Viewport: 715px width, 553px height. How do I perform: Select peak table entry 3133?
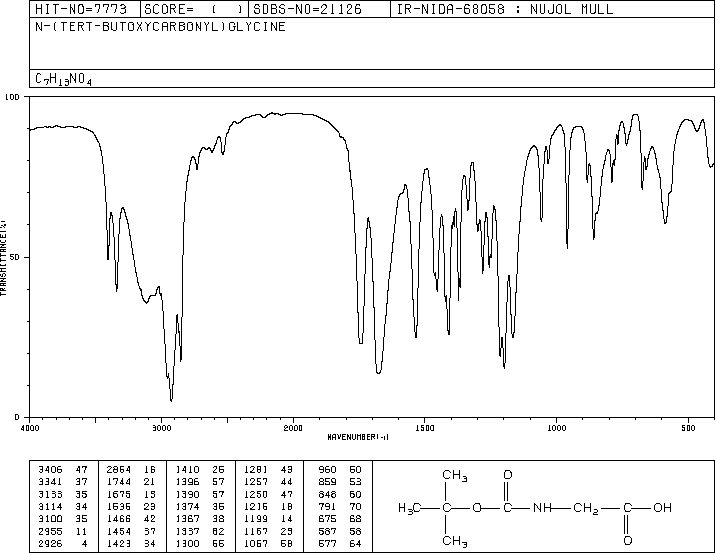(x=50, y=494)
